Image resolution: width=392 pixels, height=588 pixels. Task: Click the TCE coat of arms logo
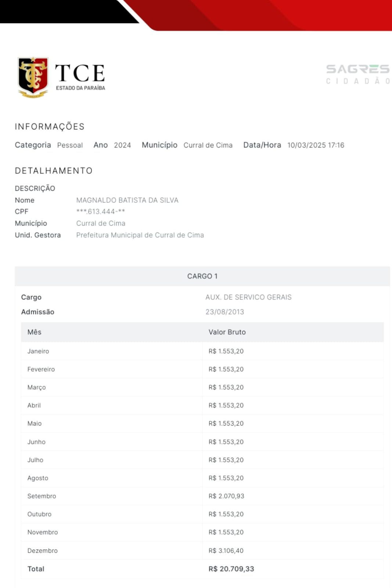33,77
